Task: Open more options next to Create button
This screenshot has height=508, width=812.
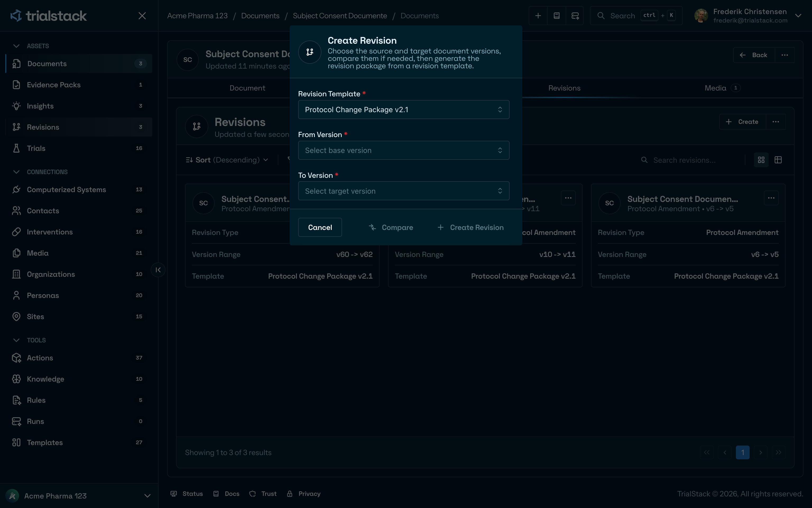Action: 776,122
